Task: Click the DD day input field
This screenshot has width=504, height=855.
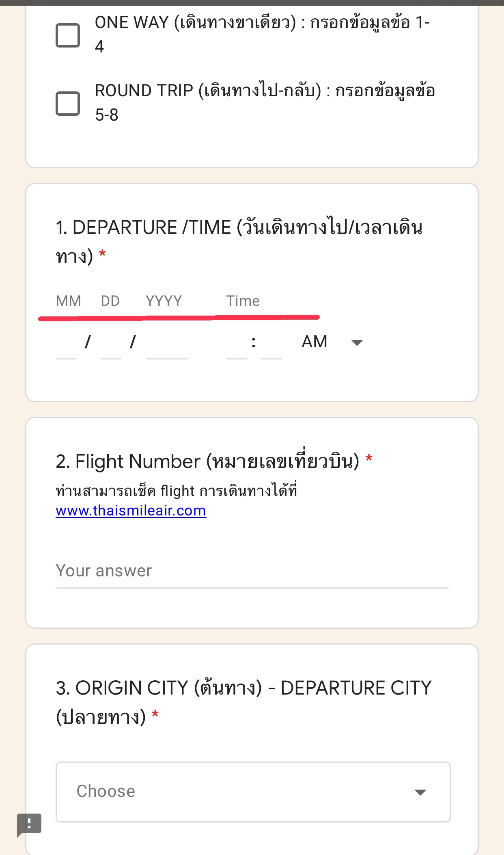Action: (111, 343)
